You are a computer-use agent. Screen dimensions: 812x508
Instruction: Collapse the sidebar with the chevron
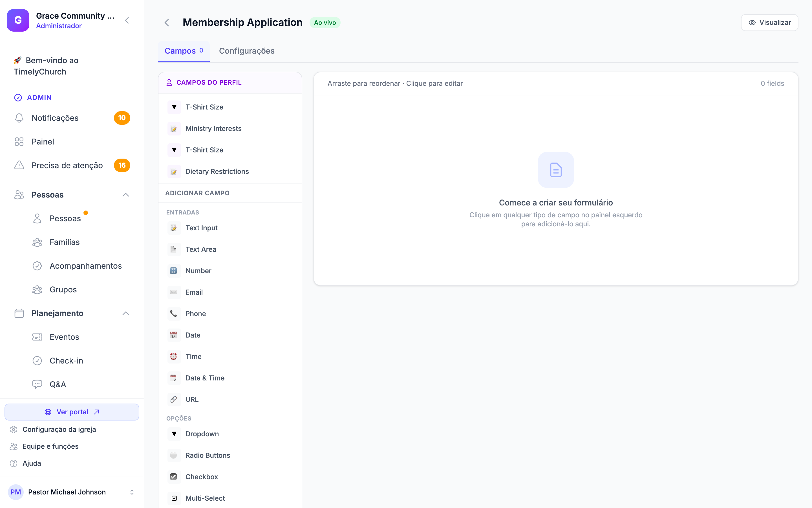127,20
